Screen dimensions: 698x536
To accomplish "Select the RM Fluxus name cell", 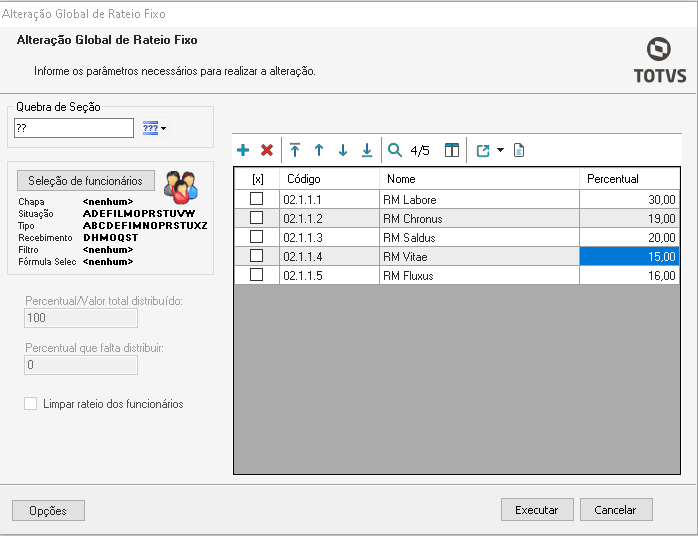I will [479, 276].
